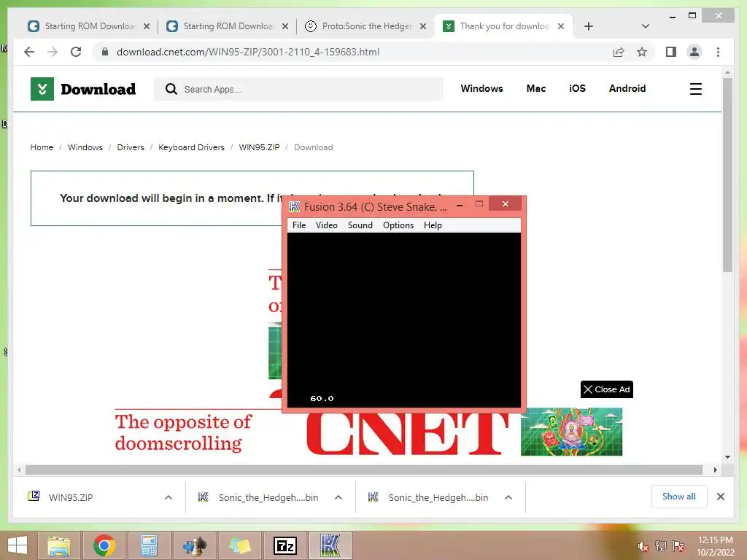Viewport: 747px width, 560px height.
Task: Click the Windows breadcrumb link
Action: coord(85,147)
